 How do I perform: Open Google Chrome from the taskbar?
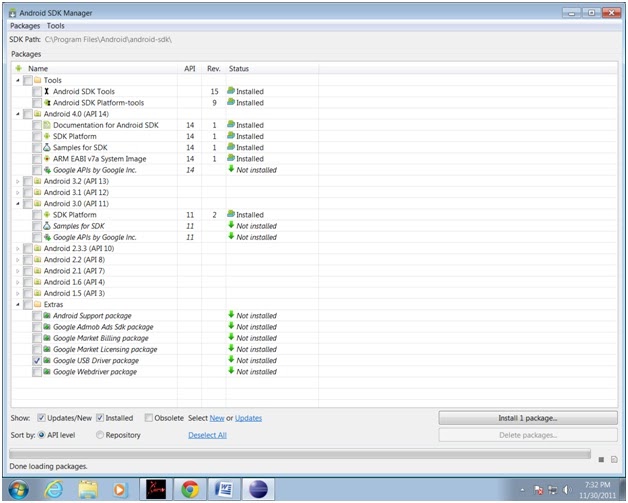point(190,489)
